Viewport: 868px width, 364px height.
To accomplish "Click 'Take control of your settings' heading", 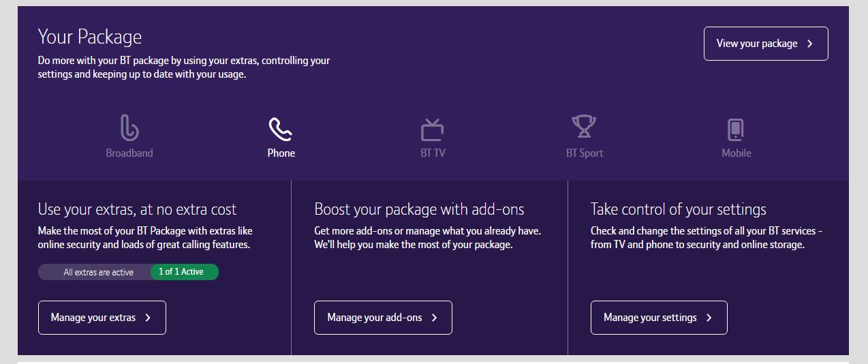I will tap(678, 209).
